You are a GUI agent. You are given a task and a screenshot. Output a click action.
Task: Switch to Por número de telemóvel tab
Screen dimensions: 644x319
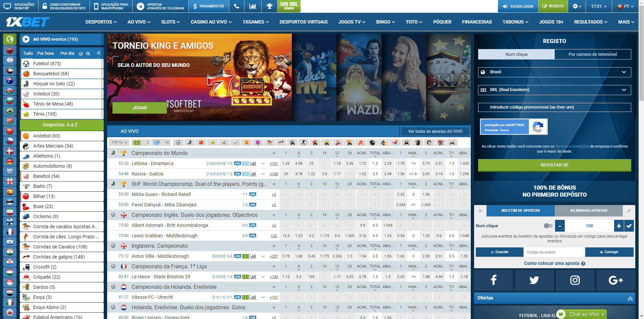tap(593, 54)
